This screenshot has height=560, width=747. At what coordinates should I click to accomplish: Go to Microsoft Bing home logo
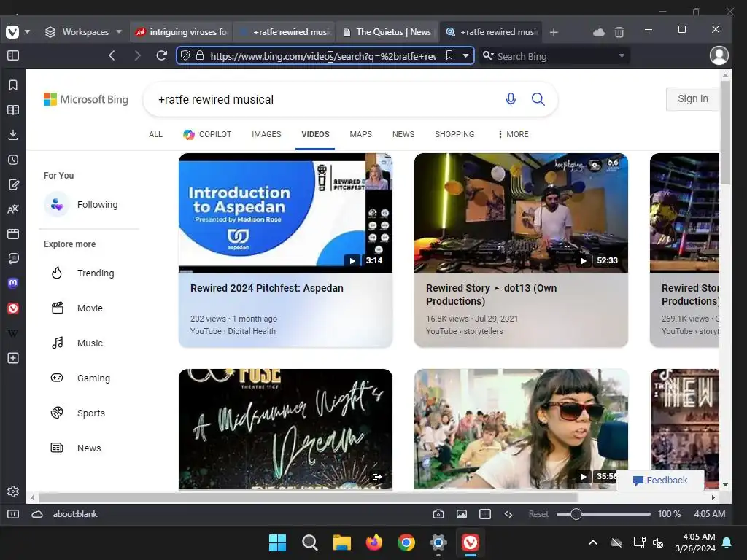86,99
